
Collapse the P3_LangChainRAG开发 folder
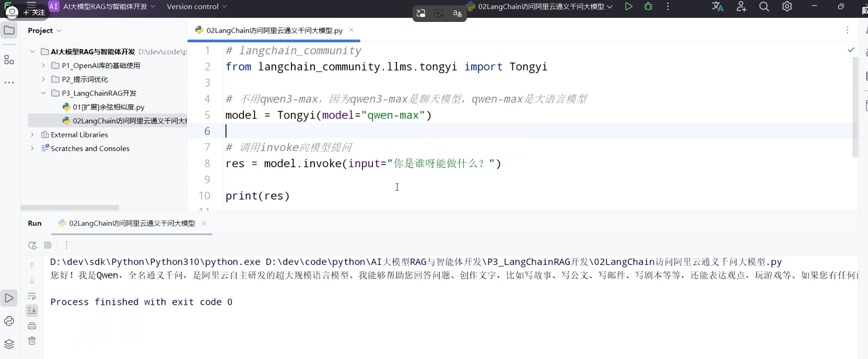tap(43, 93)
